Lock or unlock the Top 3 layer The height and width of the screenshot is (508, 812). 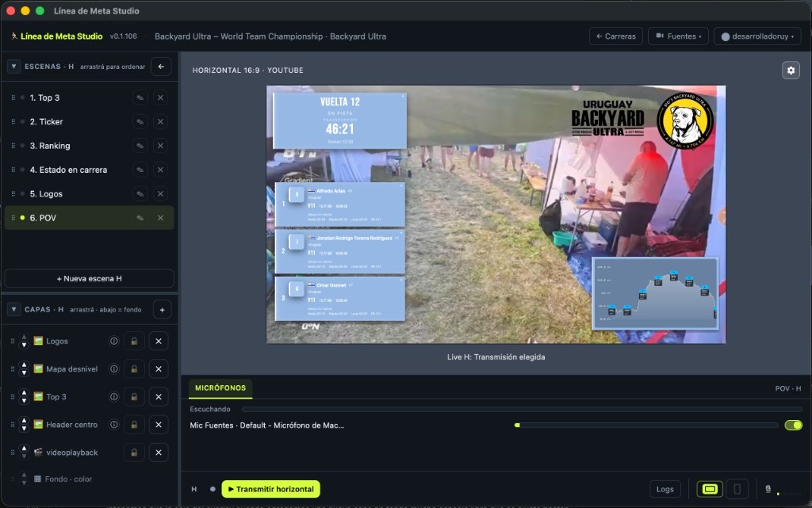134,397
